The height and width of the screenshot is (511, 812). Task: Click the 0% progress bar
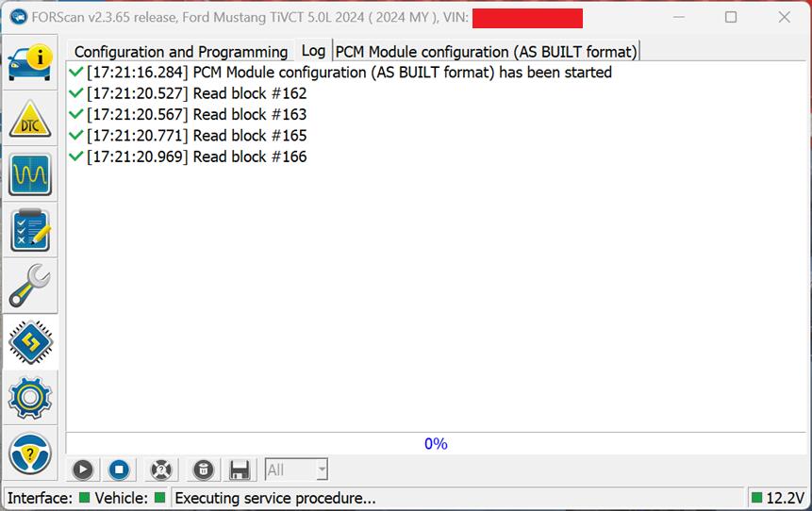(x=436, y=444)
